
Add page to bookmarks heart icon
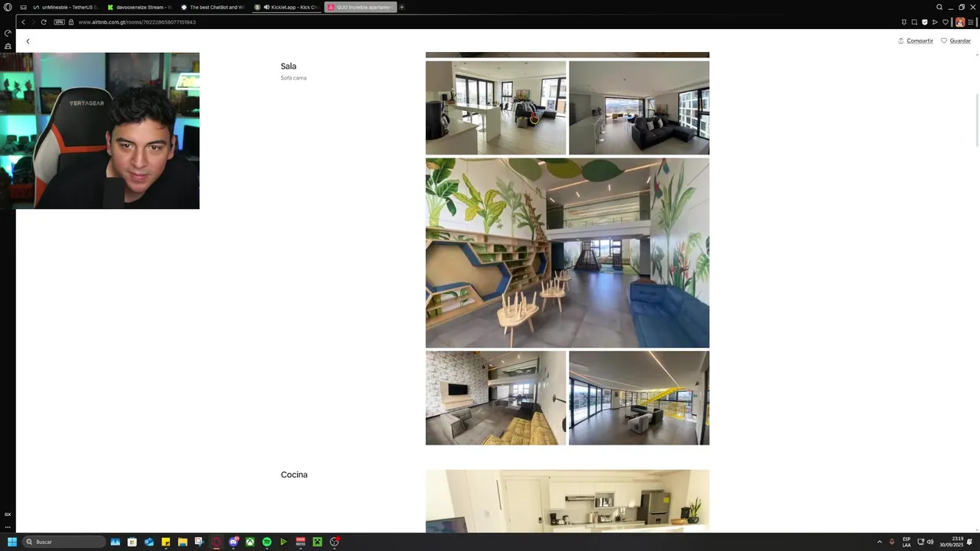point(946,22)
